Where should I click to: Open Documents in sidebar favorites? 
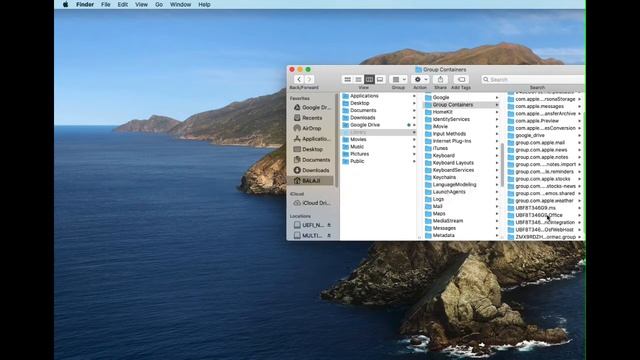(x=312, y=160)
